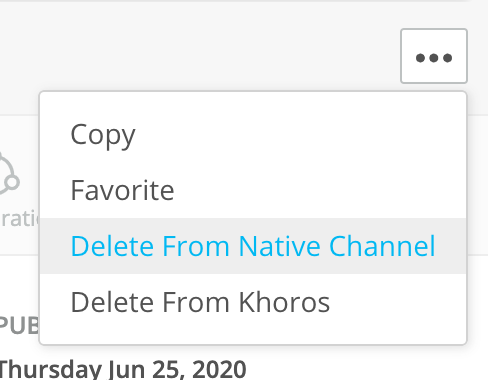Click the cut-off label beneath the circular icon
Screen dimensions: 488x380
[19, 219]
